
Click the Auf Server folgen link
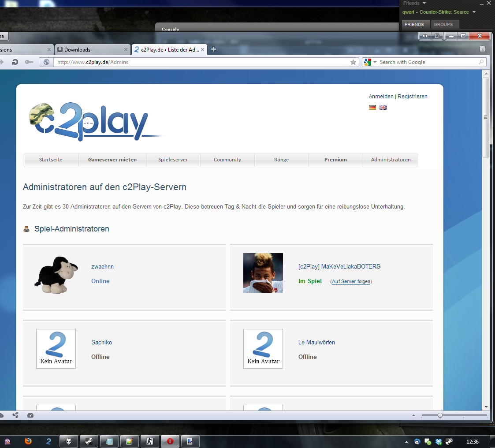[351, 281]
